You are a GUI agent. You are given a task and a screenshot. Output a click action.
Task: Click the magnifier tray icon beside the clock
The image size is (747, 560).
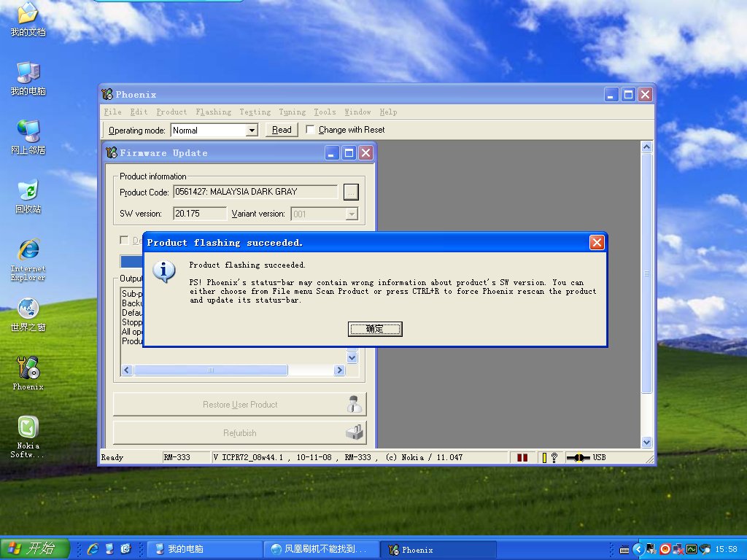[705, 550]
